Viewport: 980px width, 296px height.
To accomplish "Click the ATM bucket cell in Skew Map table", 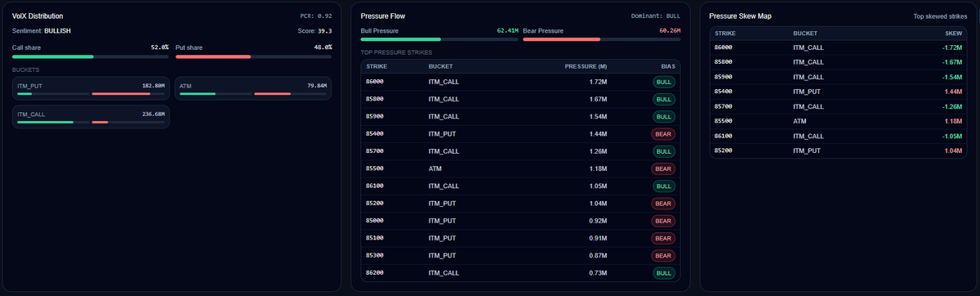I will coord(800,122).
